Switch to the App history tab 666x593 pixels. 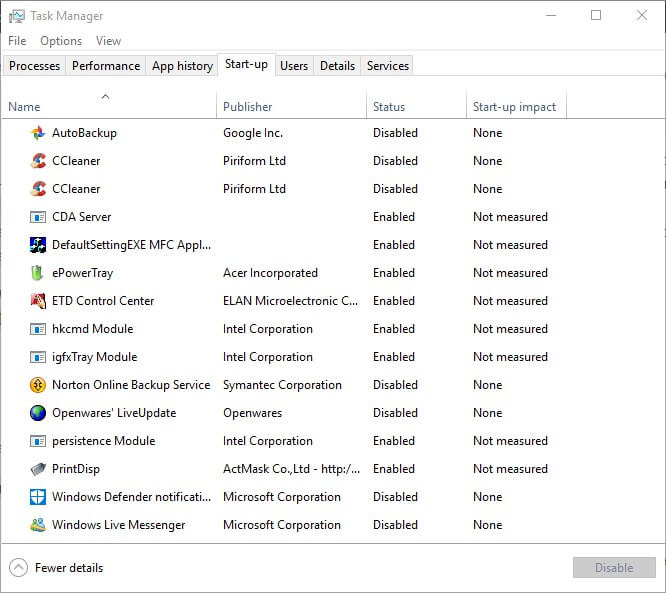[x=182, y=66]
